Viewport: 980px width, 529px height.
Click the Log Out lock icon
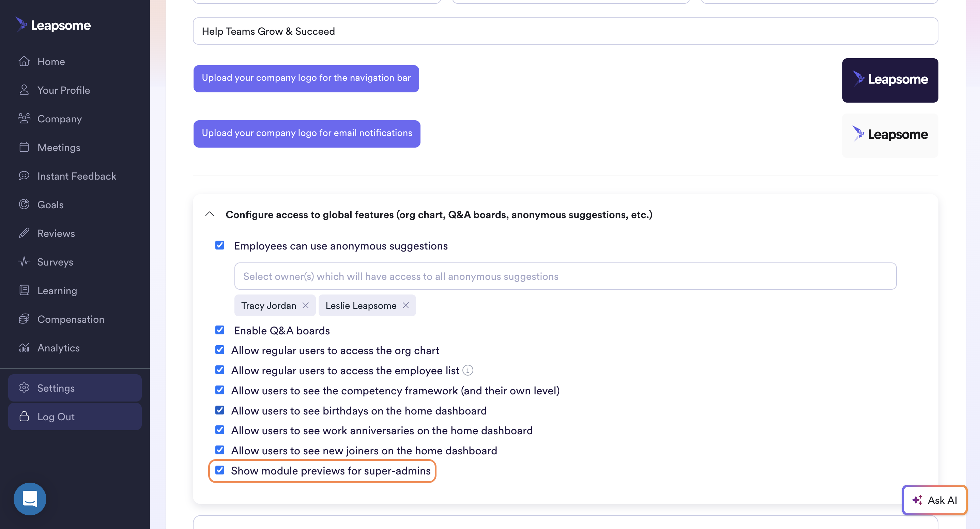[24, 417]
